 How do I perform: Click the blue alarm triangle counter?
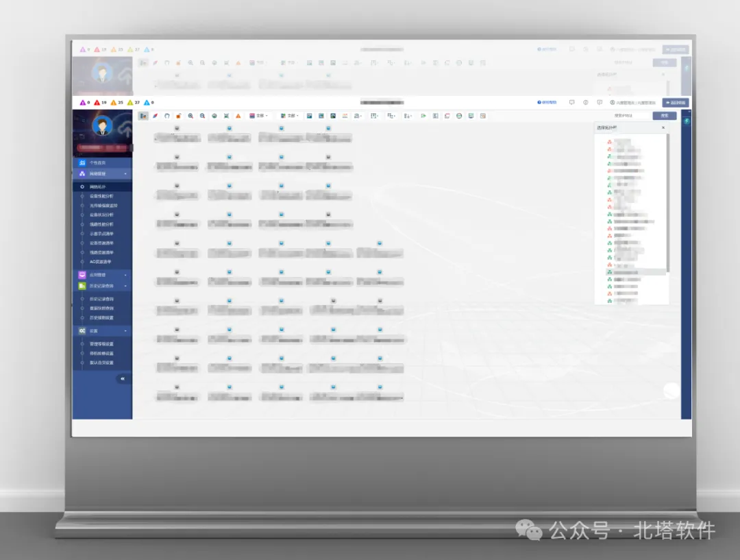[149, 102]
